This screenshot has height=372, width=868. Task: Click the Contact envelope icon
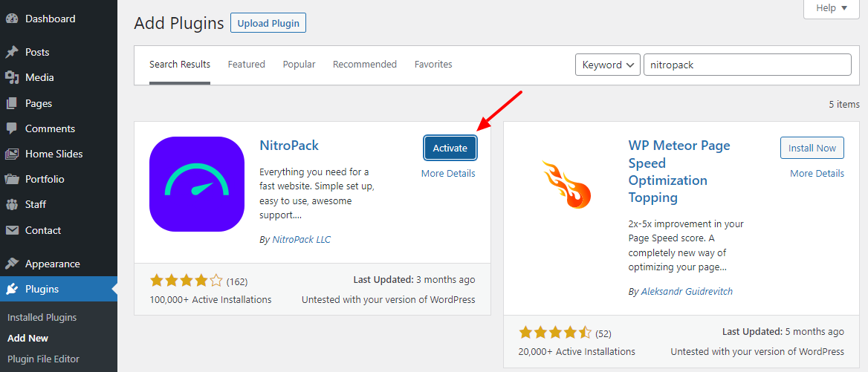point(12,230)
